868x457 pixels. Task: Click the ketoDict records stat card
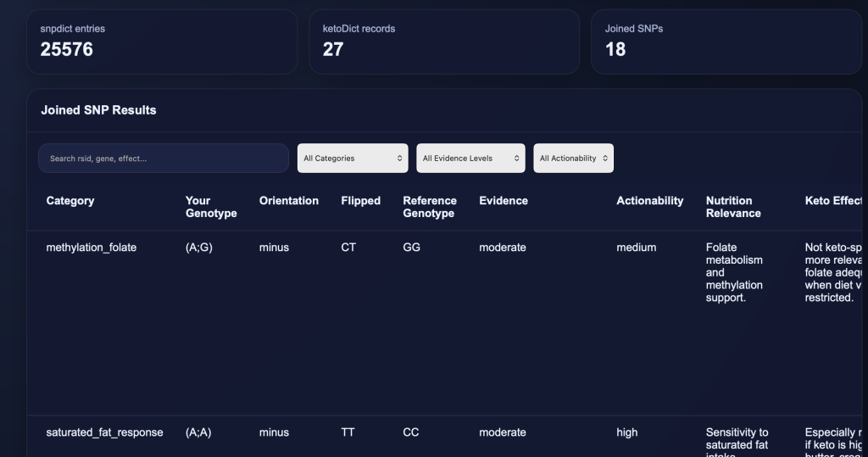tap(443, 42)
